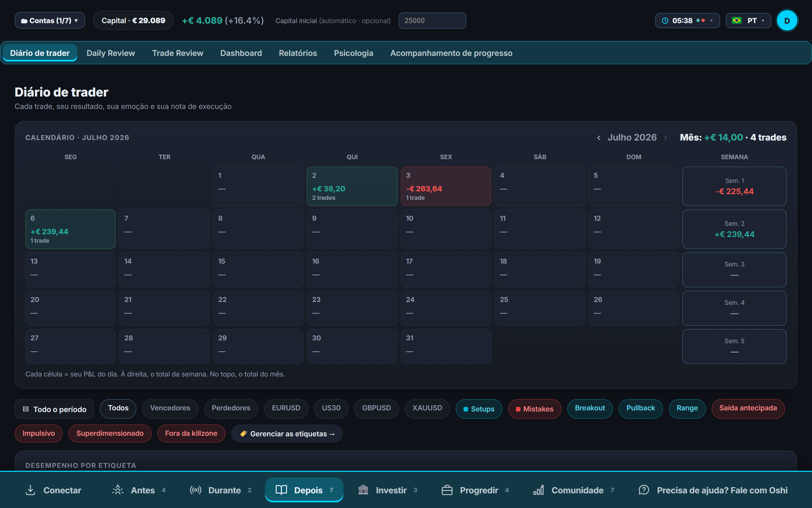
Task: Open the PT language dropdown
Action: pos(749,20)
